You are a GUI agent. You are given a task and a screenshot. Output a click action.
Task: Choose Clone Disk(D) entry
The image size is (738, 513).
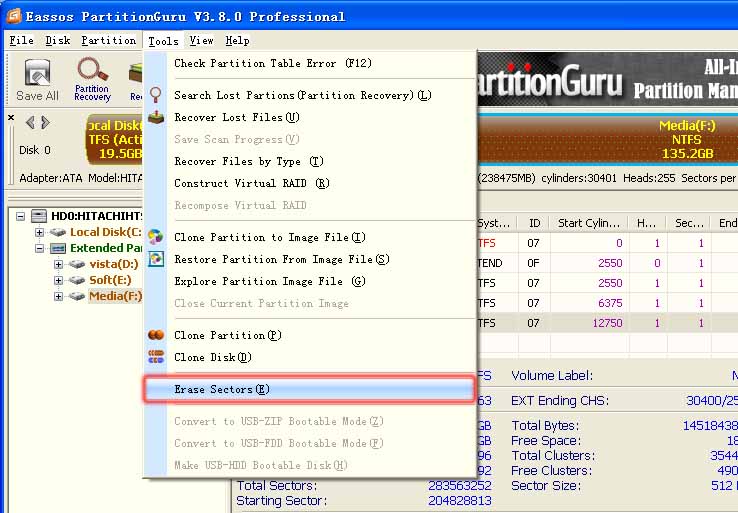[310, 357]
